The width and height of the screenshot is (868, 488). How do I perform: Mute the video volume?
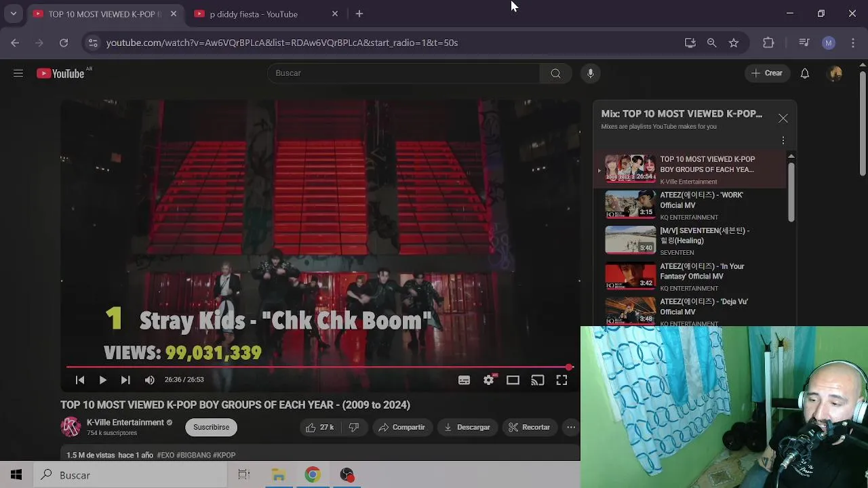(149, 380)
